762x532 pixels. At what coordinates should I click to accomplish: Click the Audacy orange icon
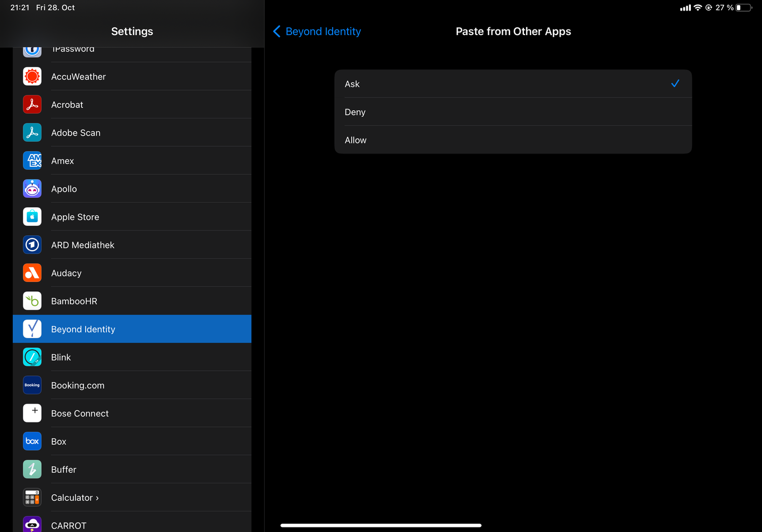pyautogui.click(x=32, y=273)
